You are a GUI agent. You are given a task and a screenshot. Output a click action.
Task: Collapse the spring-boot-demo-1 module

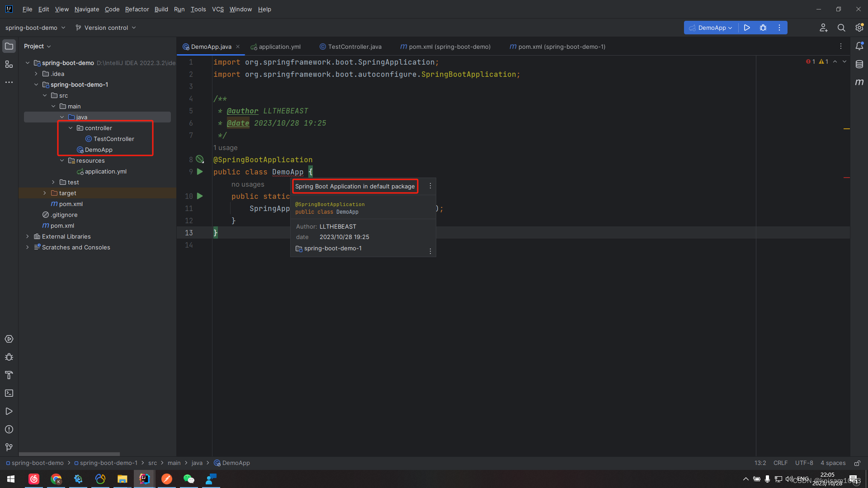point(36,84)
